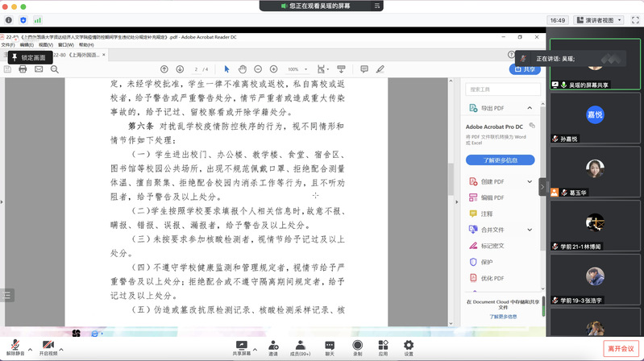Click the sharing status bar options icon

click(x=376, y=6)
